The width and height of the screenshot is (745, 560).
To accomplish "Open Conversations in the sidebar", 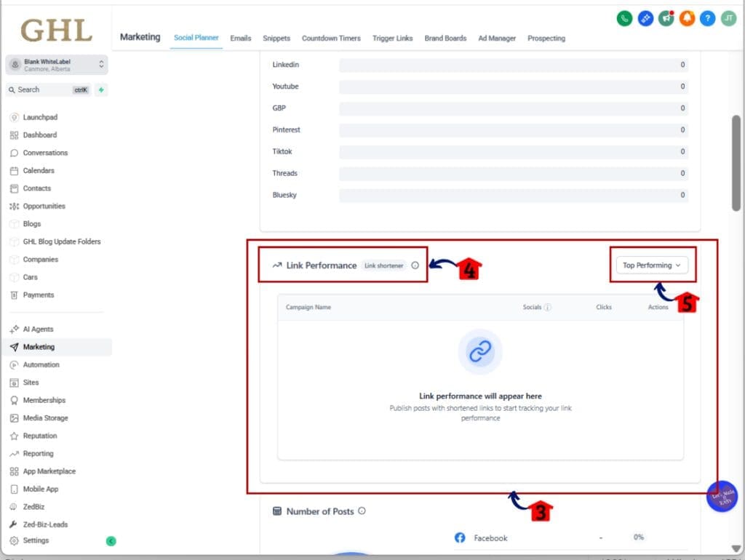I will click(x=45, y=153).
